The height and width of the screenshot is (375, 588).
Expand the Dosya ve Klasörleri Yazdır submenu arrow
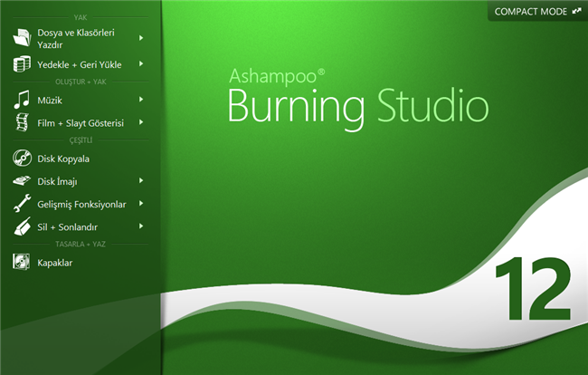[141, 38]
